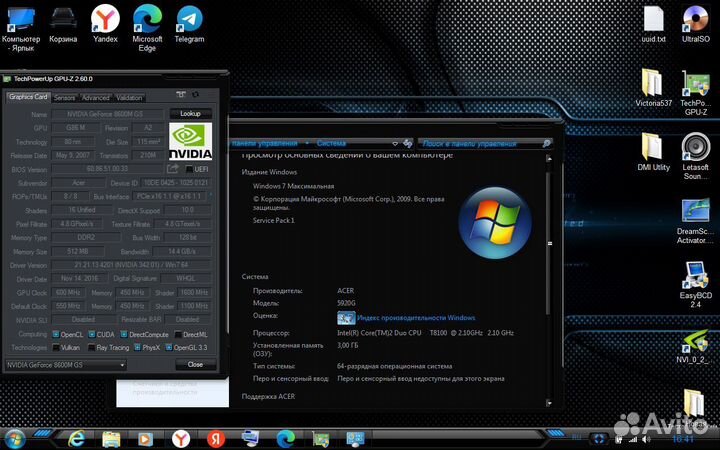Image resolution: width=720 pixels, height=450 pixels.
Task: Click the Bus Interface question mark
Action: tap(210, 196)
